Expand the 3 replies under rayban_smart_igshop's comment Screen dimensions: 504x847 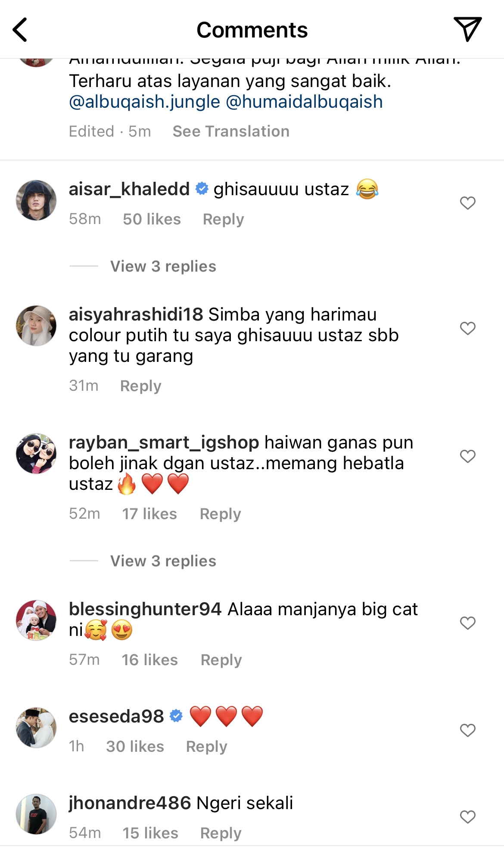[x=163, y=561]
